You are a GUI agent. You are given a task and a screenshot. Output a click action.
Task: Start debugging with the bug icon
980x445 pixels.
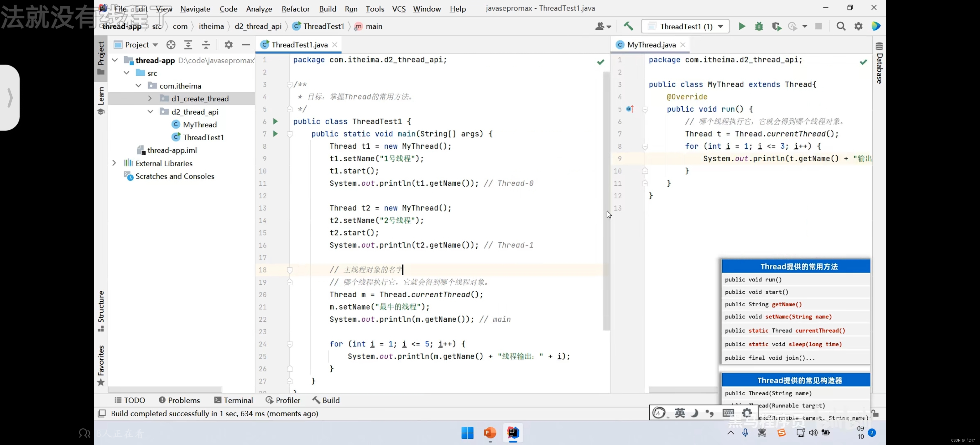tap(759, 26)
